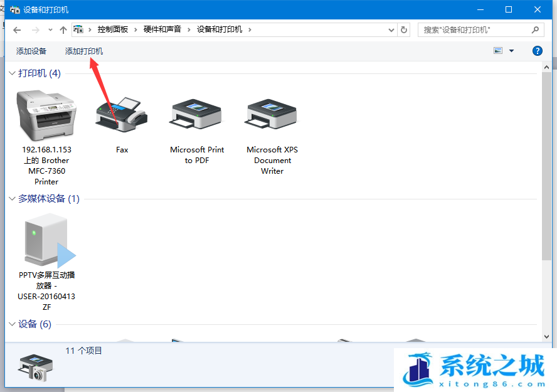The image size is (557, 392).
Task: Click 添加打印机 in the toolbar
Action: (x=84, y=51)
